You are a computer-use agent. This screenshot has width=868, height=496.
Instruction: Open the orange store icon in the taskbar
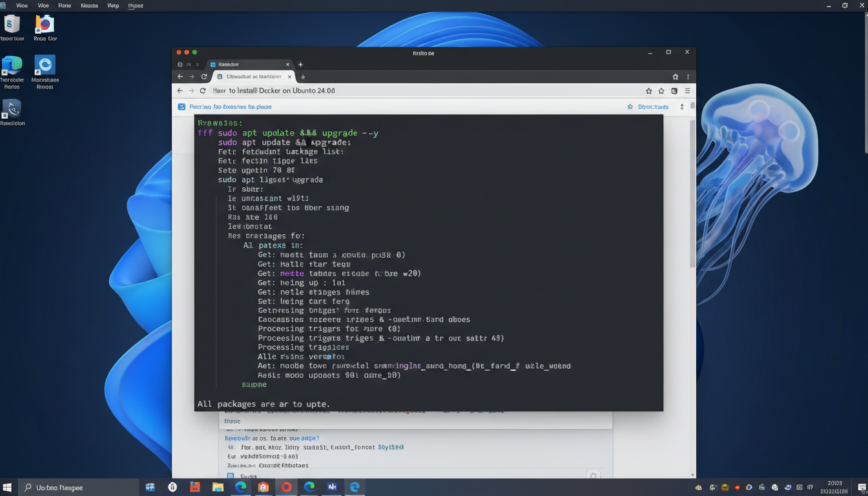point(194,488)
